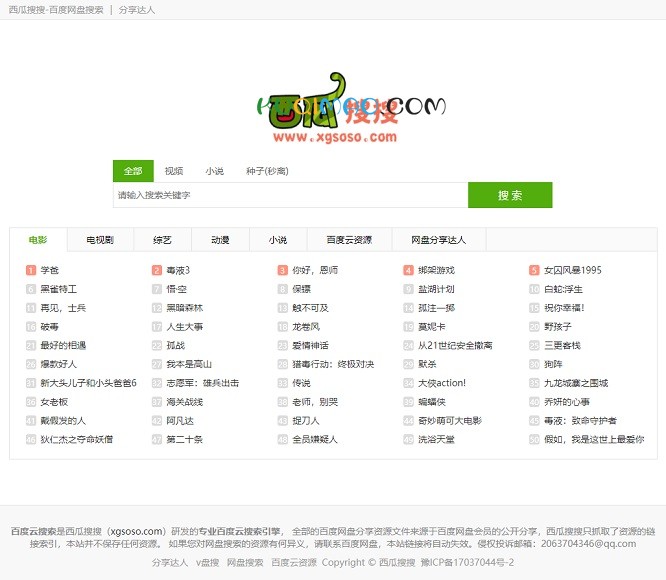This screenshot has width=666, height=580.
Task: Open movie link 蝙蝠侠
Action: 432,402
